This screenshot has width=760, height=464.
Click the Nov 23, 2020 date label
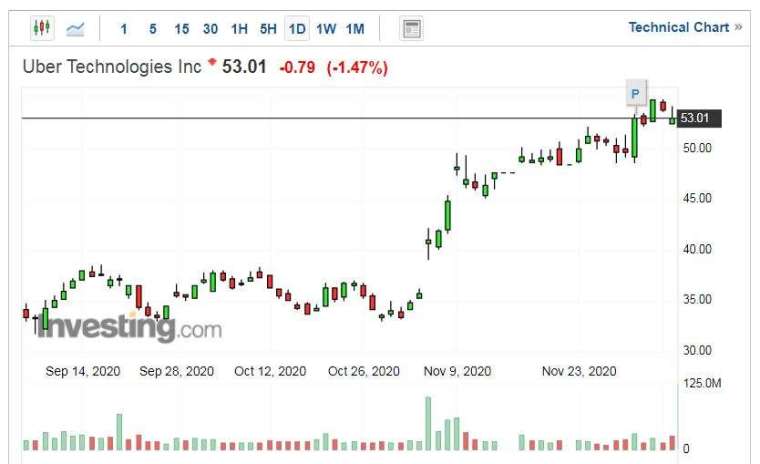coord(579,371)
